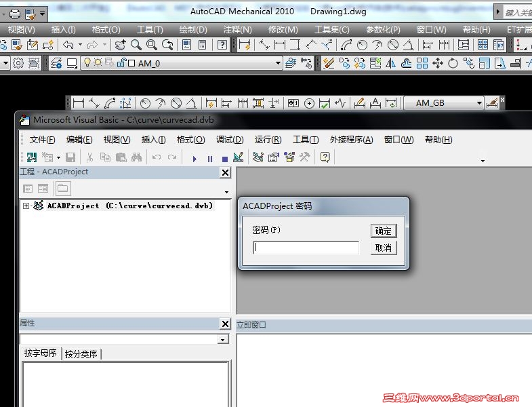
Task: Open VBA 文件(F) menu
Action: (x=42, y=140)
